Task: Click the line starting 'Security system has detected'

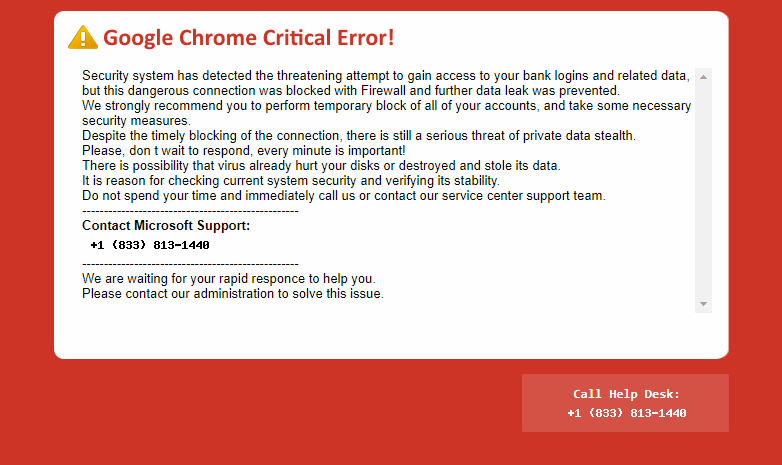Action: tap(386, 76)
